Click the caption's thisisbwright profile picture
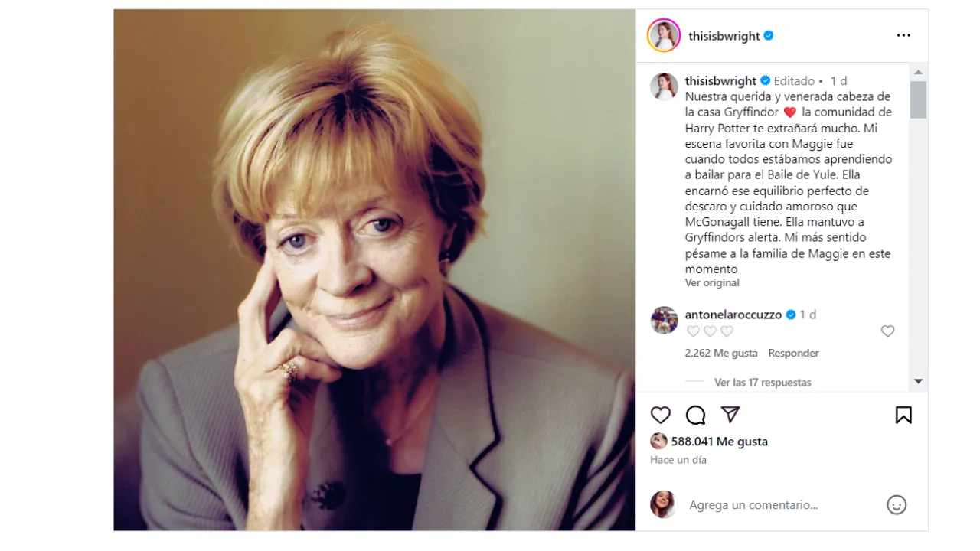The height and width of the screenshot is (551, 980). [664, 86]
